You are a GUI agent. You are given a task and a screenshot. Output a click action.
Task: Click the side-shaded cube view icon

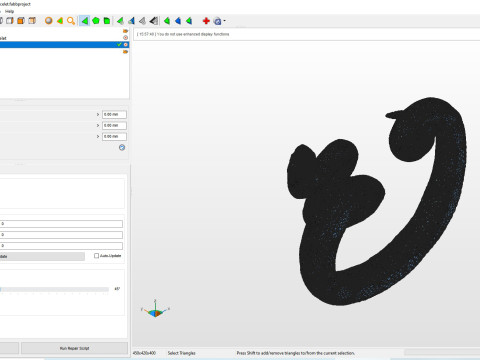(32, 21)
